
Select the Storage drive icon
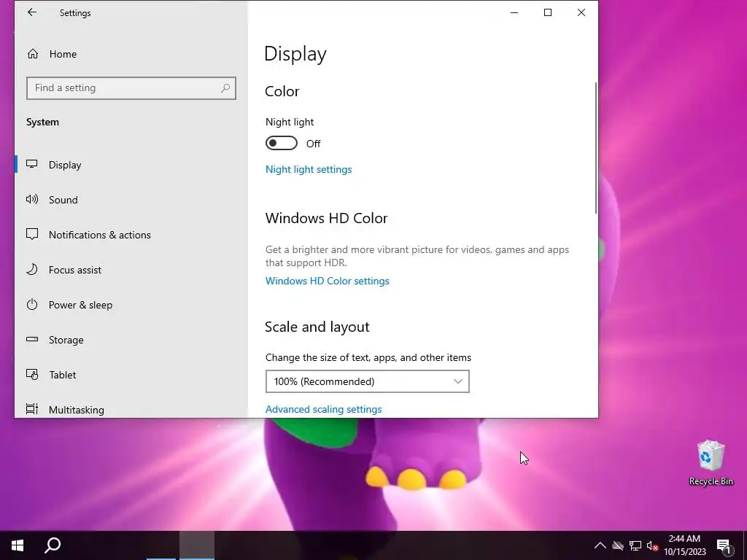32,339
